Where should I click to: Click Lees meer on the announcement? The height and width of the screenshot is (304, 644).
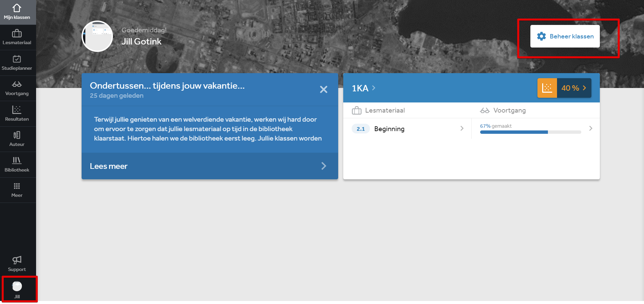pyautogui.click(x=109, y=166)
